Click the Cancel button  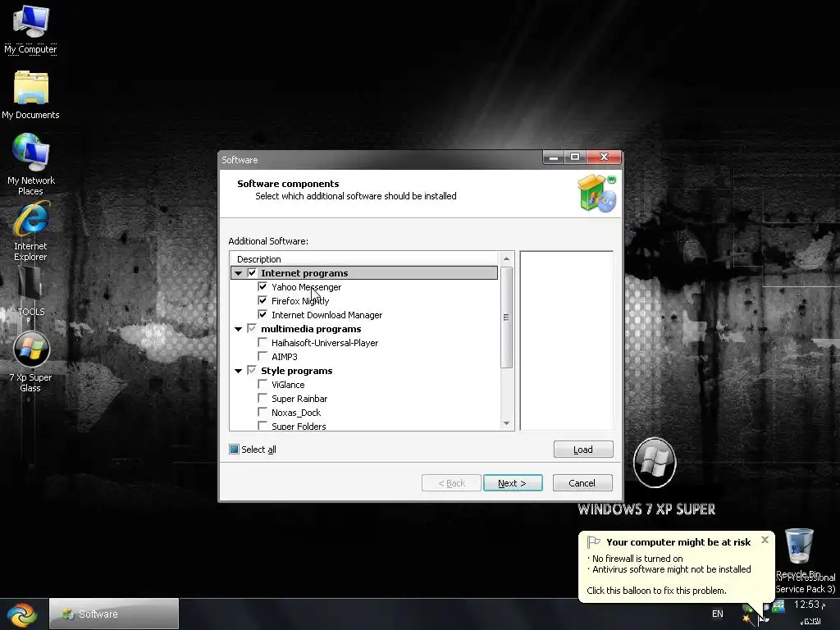(582, 482)
